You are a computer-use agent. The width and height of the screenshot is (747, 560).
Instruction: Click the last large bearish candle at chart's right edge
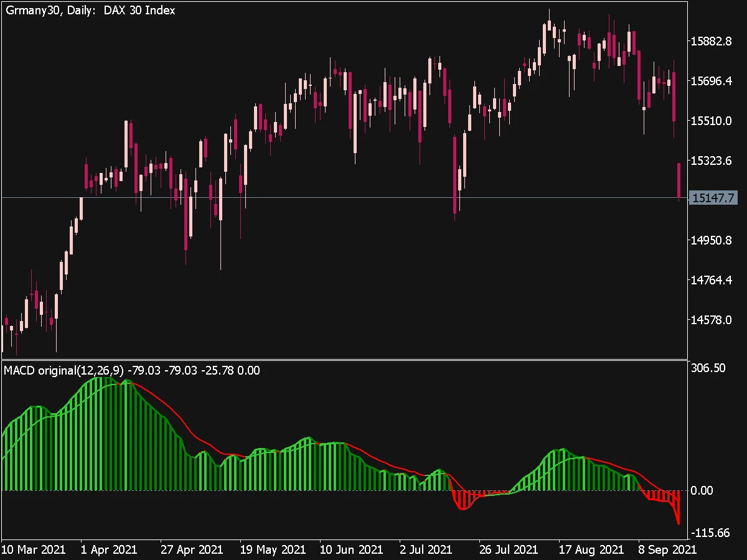(x=679, y=182)
